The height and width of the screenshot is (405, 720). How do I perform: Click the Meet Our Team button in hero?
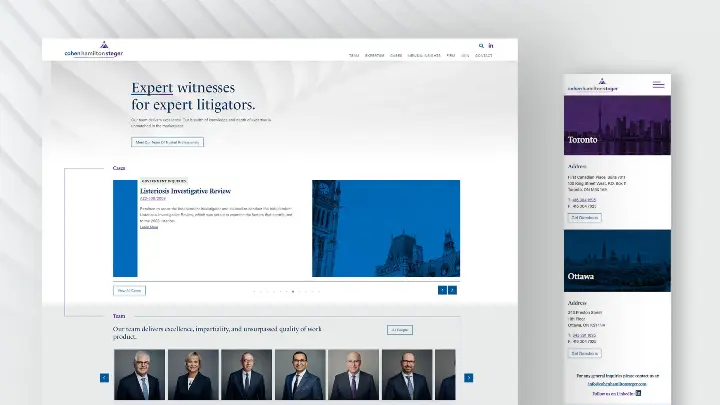point(167,142)
